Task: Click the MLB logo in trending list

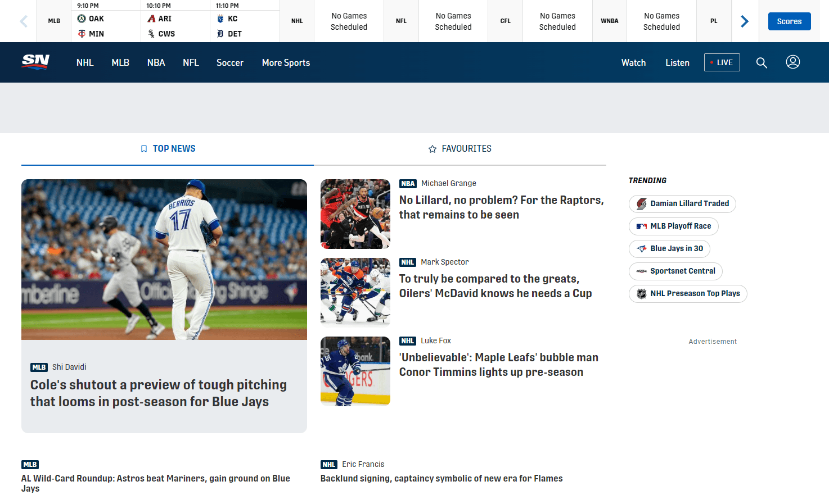Action: (x=642, y=226)
